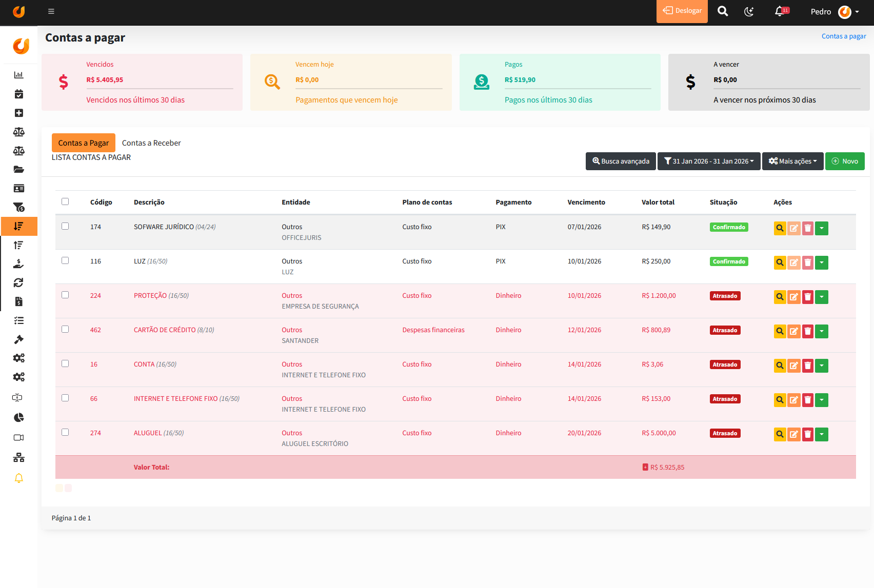Click the search magnifier in top bar
874x588 pixels.
coord(722,11)
